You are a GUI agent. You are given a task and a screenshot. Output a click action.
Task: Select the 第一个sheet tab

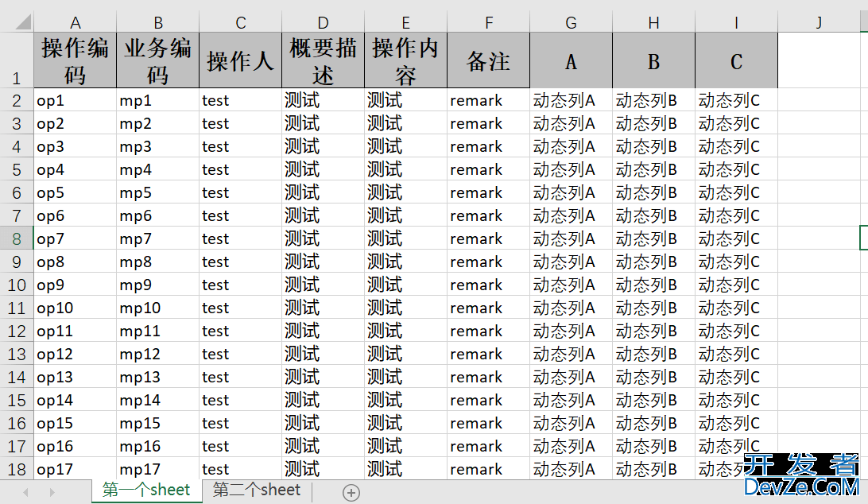(x=147, y=490)
